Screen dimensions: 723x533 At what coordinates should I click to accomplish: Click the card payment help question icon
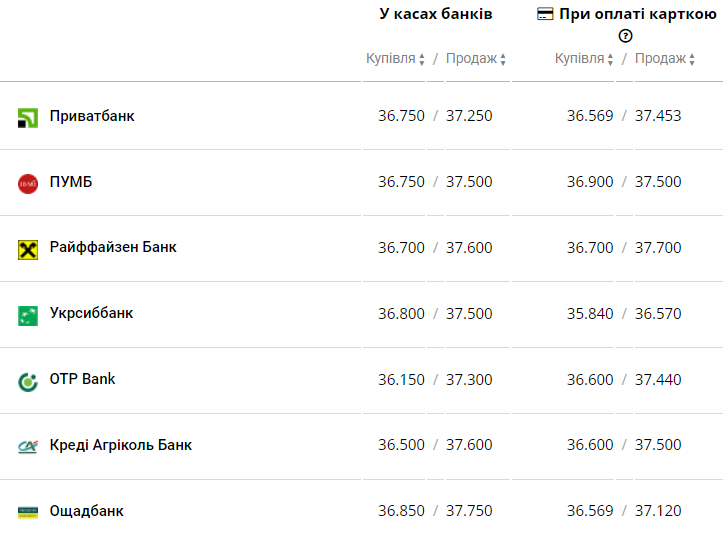point(625,36)
